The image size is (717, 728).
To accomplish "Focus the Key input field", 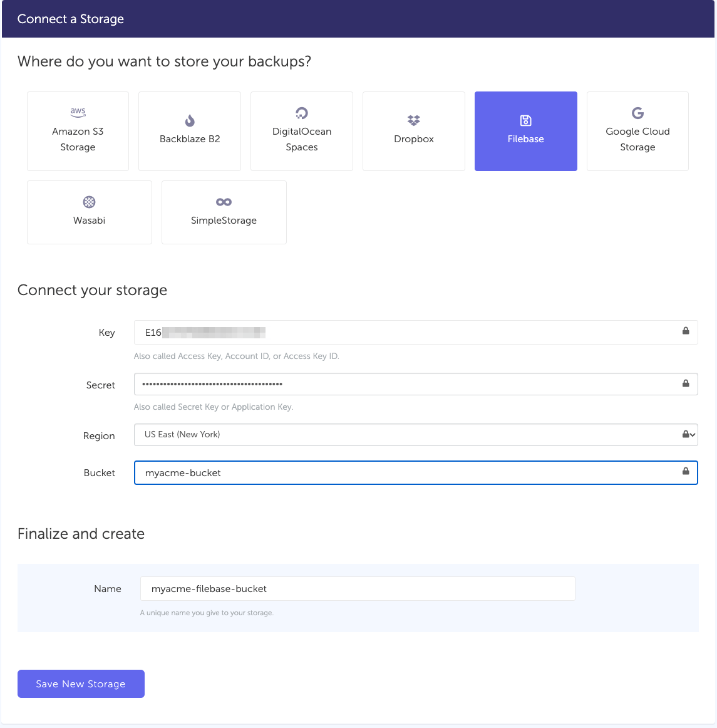I will click(x=416, y=333).
